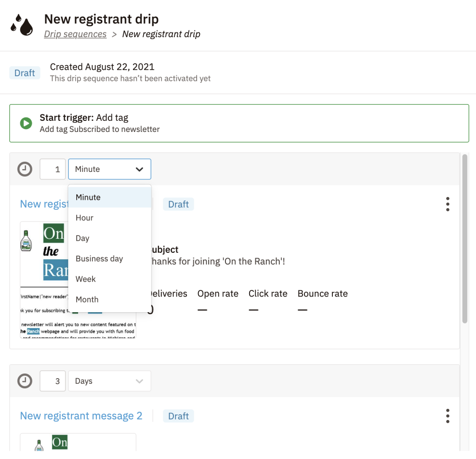The width and height of the screenshot is (476, 459).
Task: Click the delay number field showing 3
Action: [53, 381]
